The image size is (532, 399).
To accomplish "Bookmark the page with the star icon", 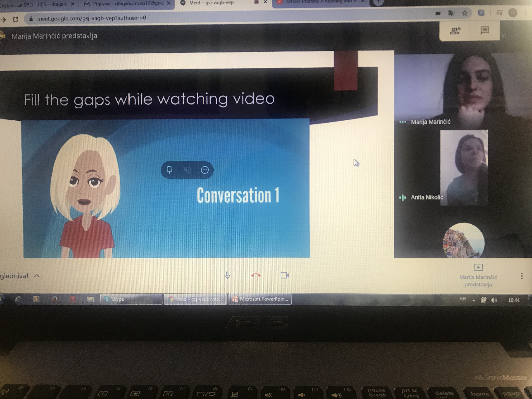I will coord(464,13).
